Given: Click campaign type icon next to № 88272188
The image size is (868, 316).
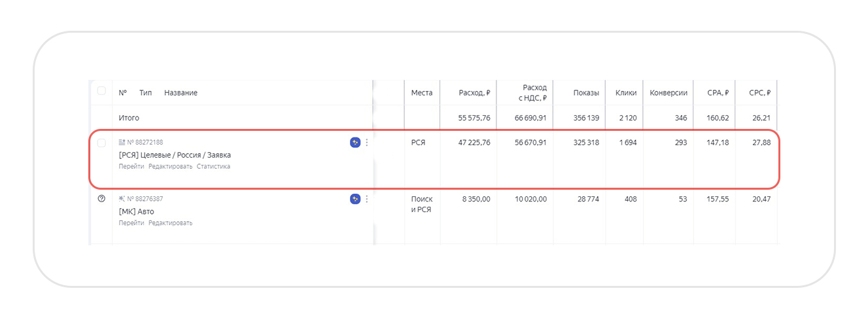Looking at the screenshot, I should point(122,142).
